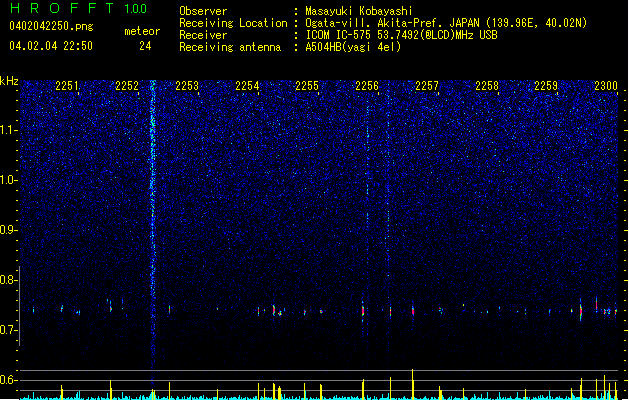This screenshot has height=400, width=629.
Task: Click the 0.9 frequency axis label
Action: [8, 230]
